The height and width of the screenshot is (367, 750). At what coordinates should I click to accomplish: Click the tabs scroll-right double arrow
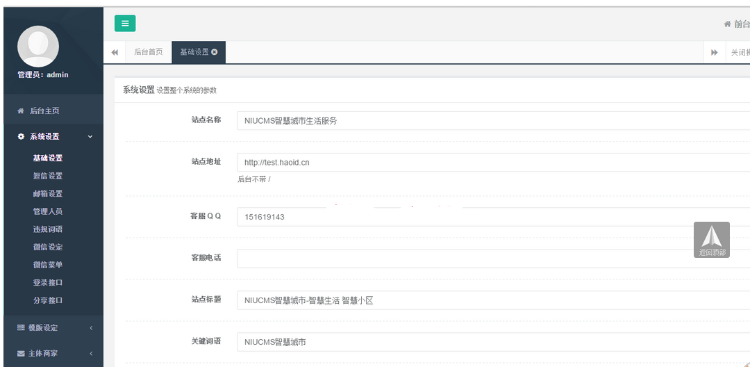coord(714,52)
